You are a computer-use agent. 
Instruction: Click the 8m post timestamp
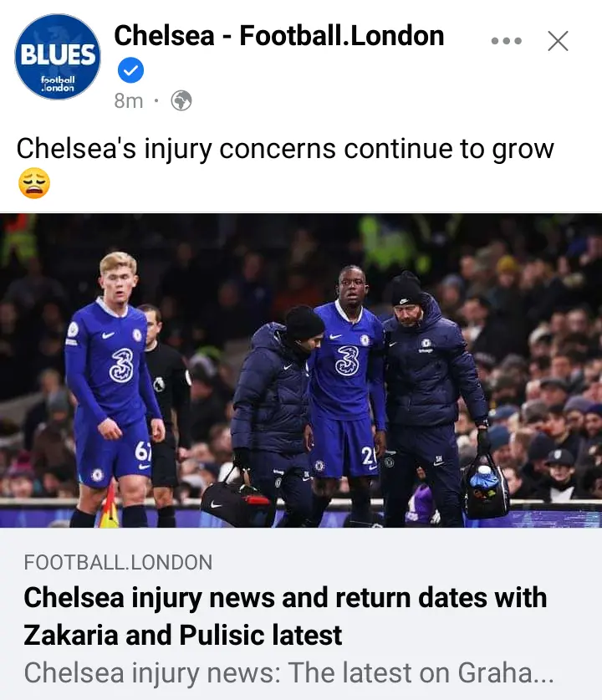point(129,101)
